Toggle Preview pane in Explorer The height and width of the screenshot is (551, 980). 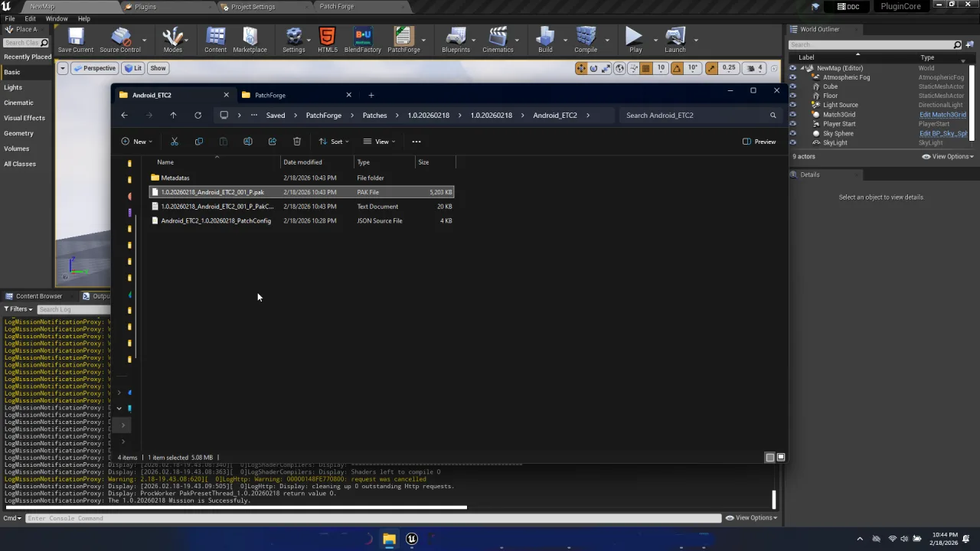759,142
